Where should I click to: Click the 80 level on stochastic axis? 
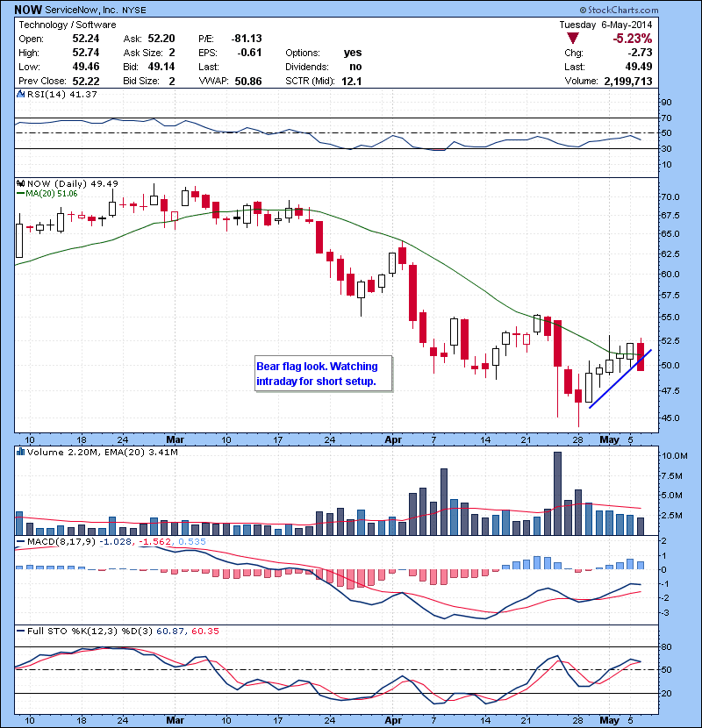tap(667, 646)
